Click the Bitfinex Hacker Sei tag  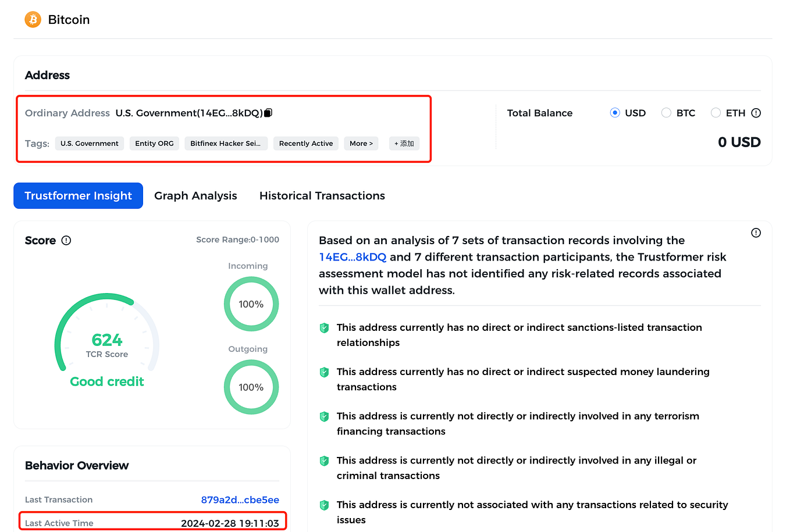[226, 143]
